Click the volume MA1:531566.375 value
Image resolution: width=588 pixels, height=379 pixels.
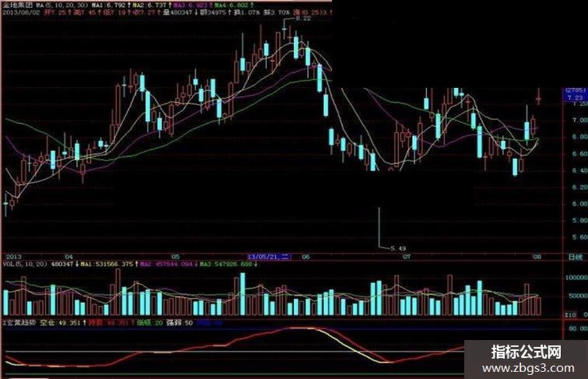[x=107, y=264]
